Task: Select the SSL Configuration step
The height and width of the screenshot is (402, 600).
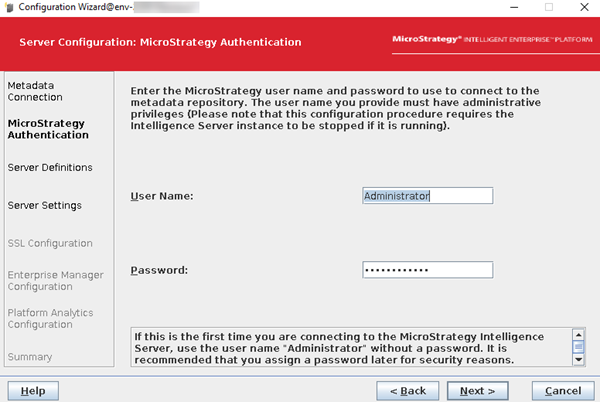Action: click(50, 243)
